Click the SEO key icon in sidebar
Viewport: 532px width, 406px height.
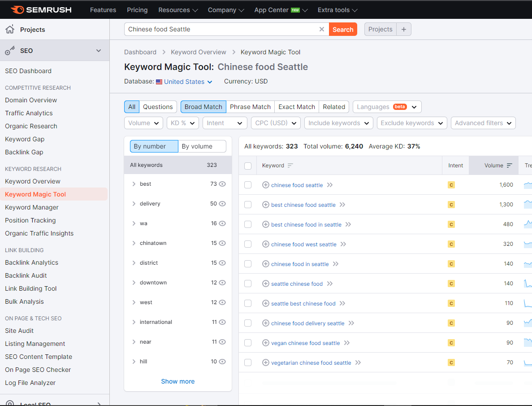[10, 51]
